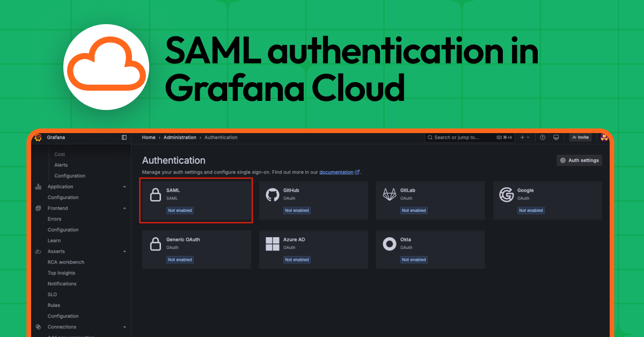Toggle the sidebar dock panel icon

click(124, 137)
